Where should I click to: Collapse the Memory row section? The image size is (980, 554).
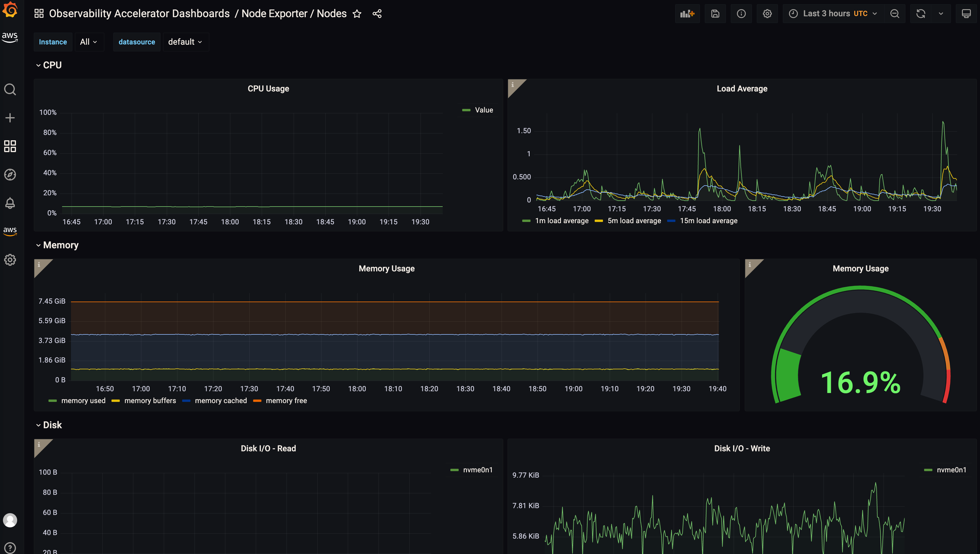pos(61,245)
